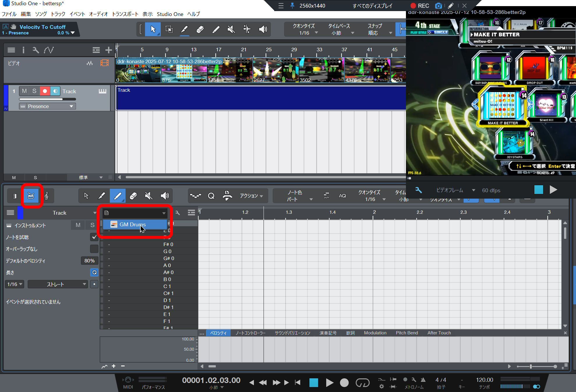This screenshot has width=576, height=392.
Task: Select the editor Arrow tool
Action: tap(86, 196)
